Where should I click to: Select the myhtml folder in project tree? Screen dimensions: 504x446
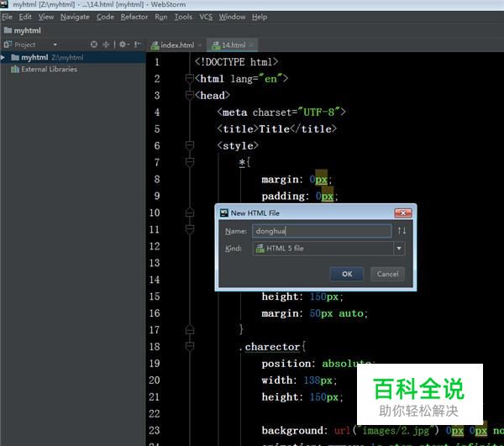point(73,57)
